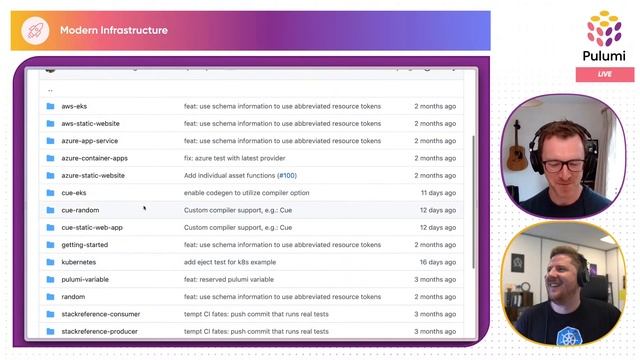
Task: Open the aws-static-website folder
Action: point(90,123)
